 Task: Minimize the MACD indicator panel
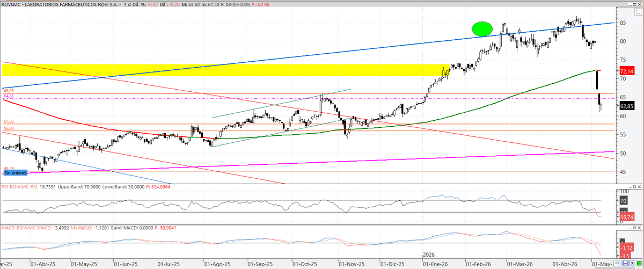tap(630, 228)
